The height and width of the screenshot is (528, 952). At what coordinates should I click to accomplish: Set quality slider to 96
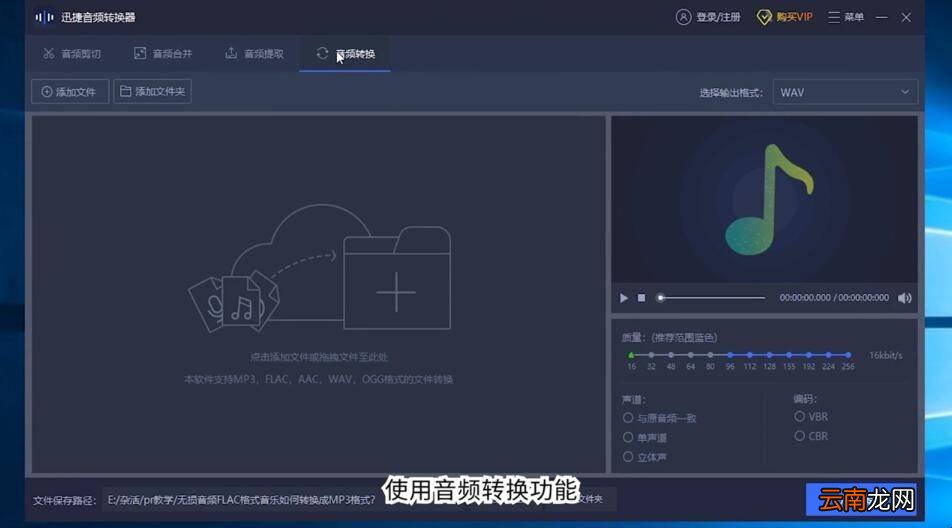pyautogui.click(x=730, y=355)
